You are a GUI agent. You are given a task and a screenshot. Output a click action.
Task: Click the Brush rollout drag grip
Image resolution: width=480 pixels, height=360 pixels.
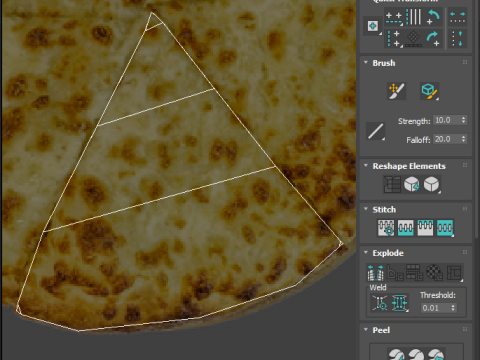(x=465, y=62)
